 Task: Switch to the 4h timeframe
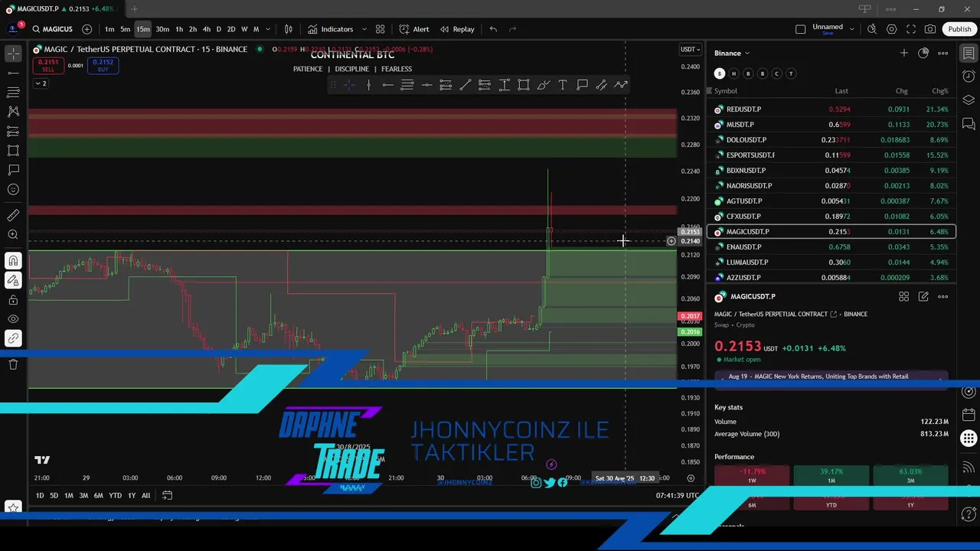[x=206, y=29]
